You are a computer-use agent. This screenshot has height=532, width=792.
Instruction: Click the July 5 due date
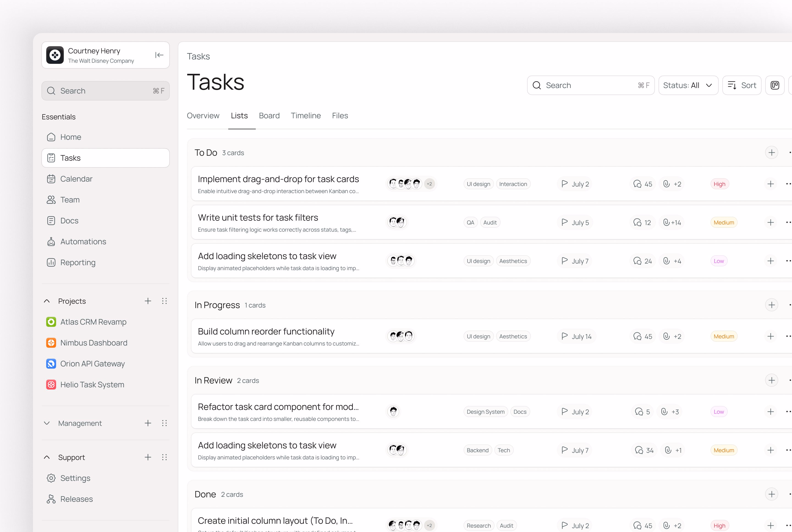pos(575,223)
